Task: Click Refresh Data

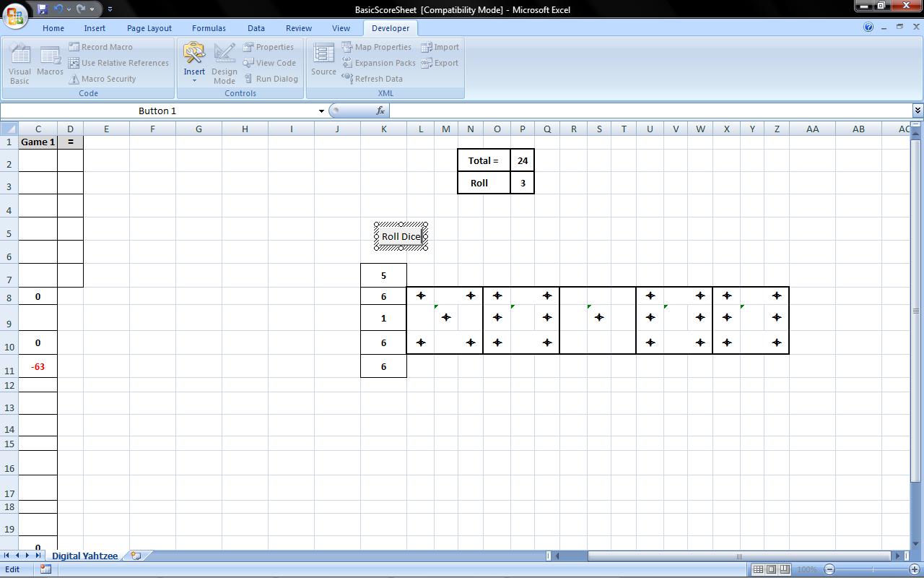Action: [372, 79]
